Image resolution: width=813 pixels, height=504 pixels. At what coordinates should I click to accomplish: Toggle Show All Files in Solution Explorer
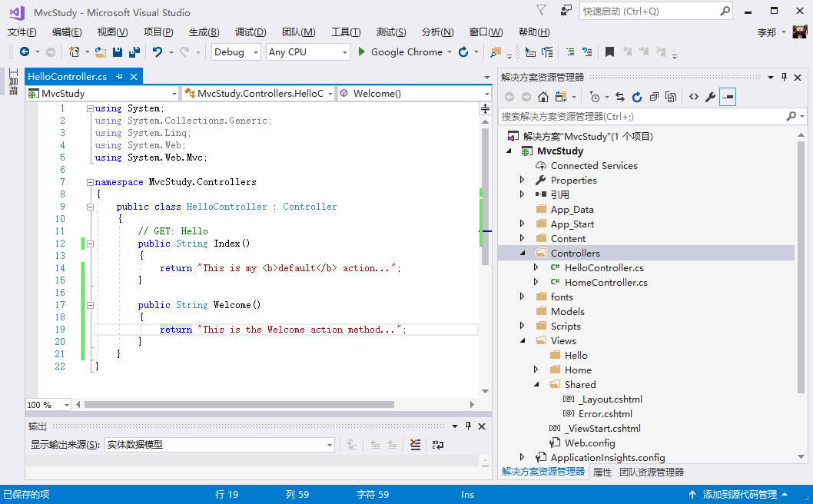(x=671, y=97)
